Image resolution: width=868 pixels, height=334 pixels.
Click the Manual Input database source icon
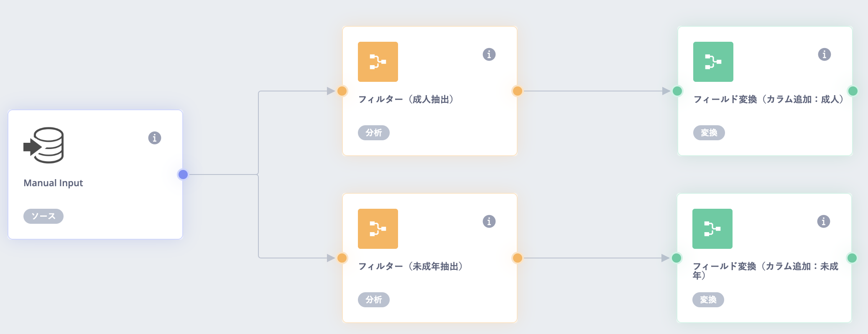coord(44,145)
